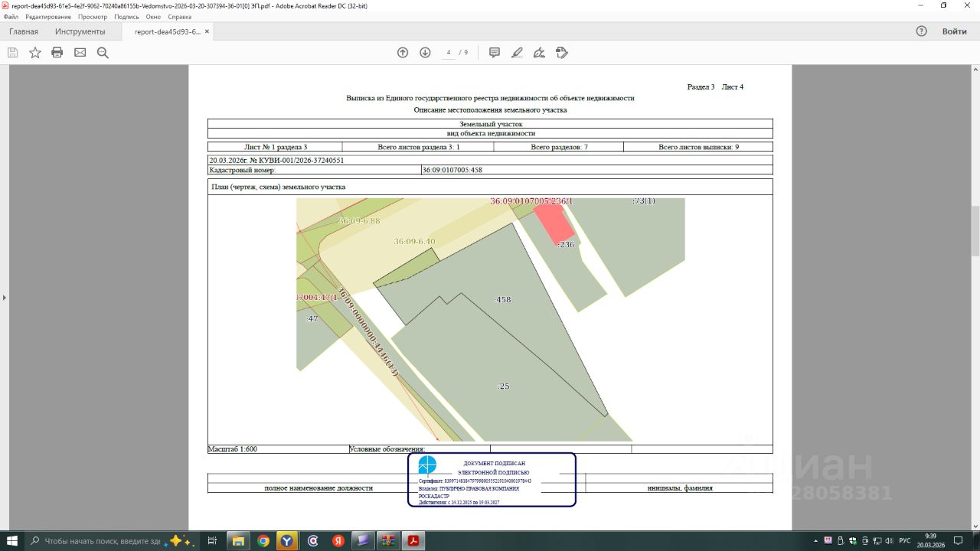Image resolution: width=980 pixels, height=551 pixels.
Task: Click the полное наименование должности cell
Action: [318, 487]
